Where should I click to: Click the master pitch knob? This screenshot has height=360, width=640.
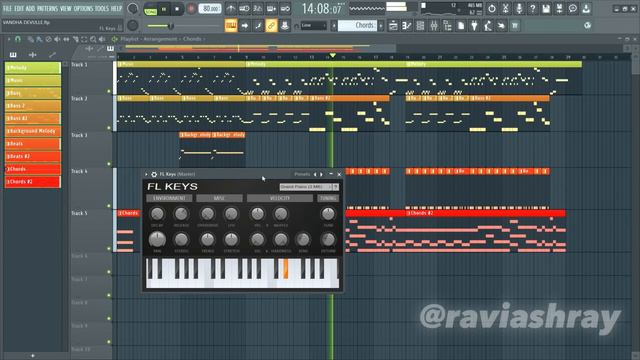click(133, 25)
